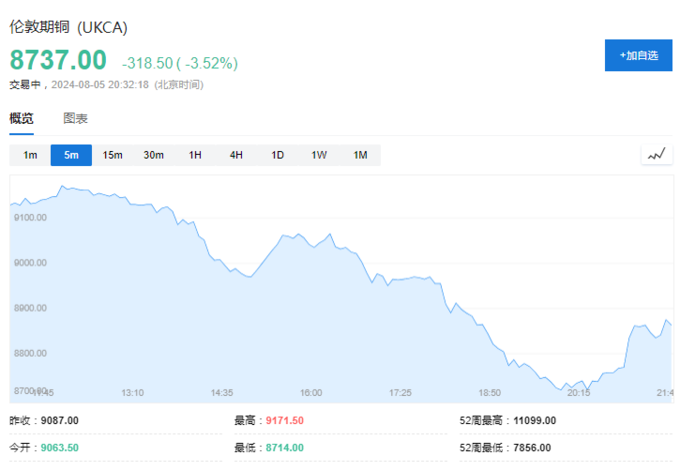Set chart interval to 4H

[236, 155]
